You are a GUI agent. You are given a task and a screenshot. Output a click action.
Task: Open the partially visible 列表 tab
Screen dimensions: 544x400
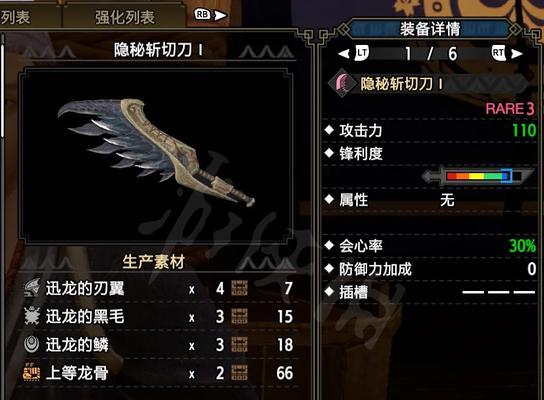(x=15, y=17)
